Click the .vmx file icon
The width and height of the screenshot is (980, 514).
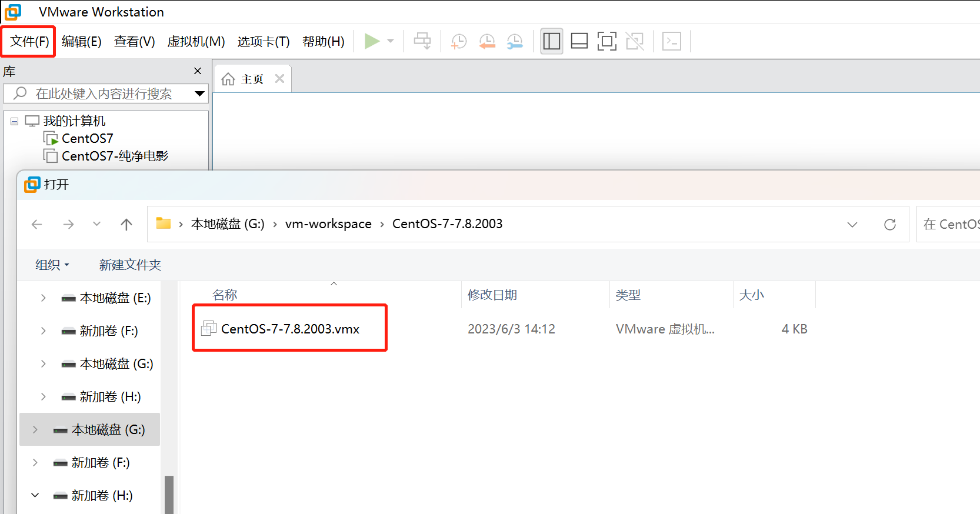point(209,328)
